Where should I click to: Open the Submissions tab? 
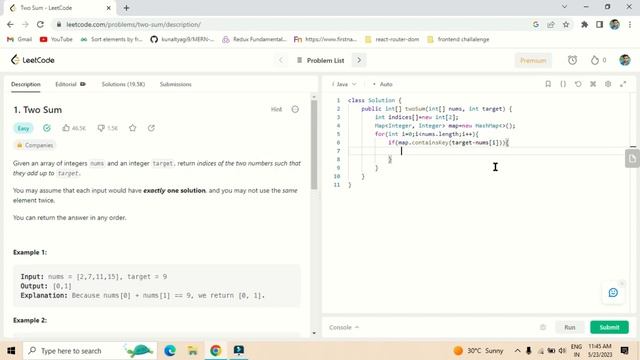(x=176, y=84)
